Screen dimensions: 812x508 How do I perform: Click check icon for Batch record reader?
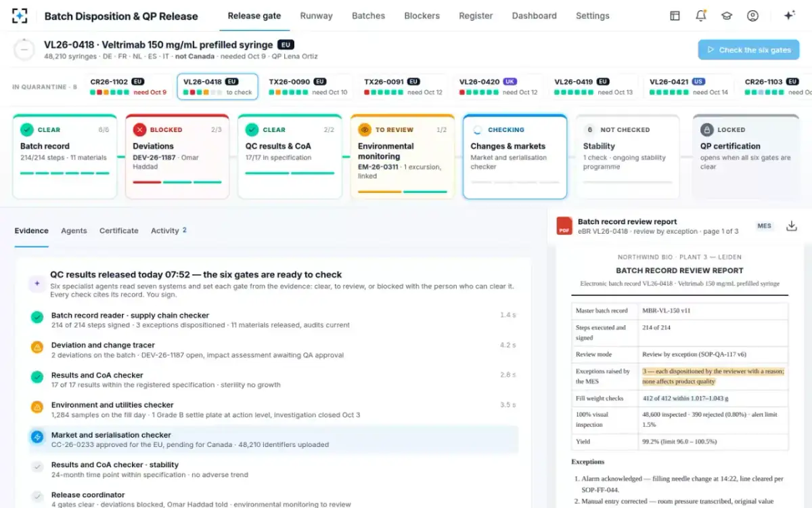tap(37, 317)
